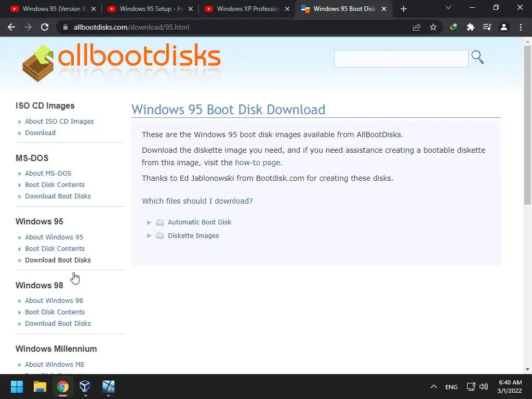This screenshot has height=399, width=532.
Task: Click Which files should I download?
Action: [197, 201]
